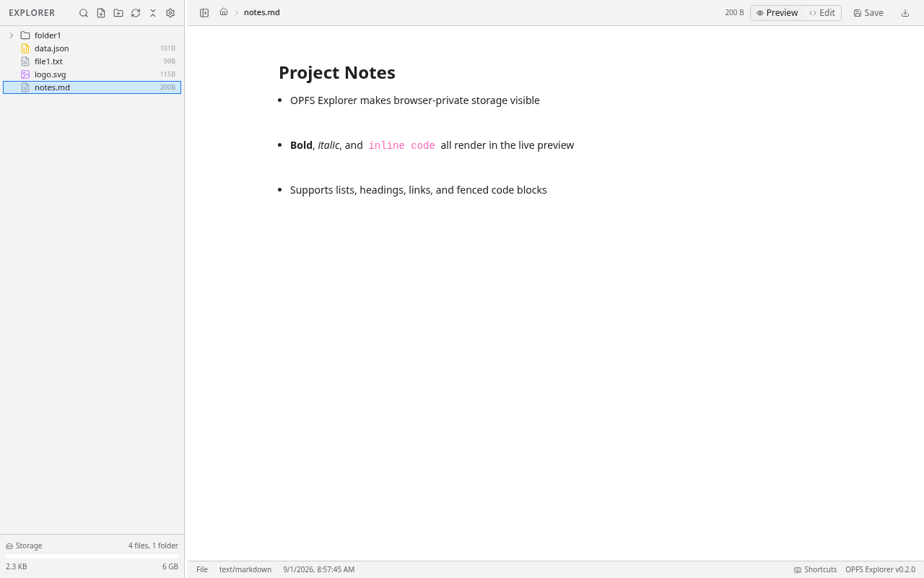Image resolution: width=924 pixels, height=578 pixels.
Task: Click the OPFS Explorer v0.2.0 label
Action: [x=880, y=569]
